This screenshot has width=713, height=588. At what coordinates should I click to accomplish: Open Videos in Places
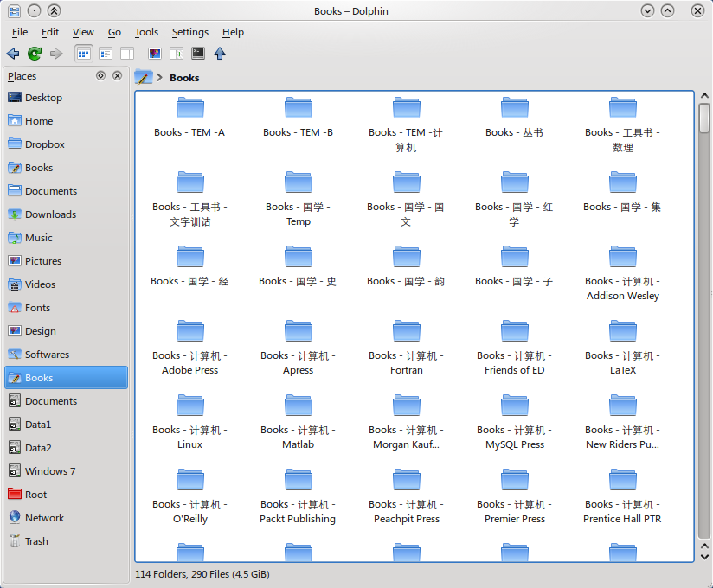pos(66,284)
